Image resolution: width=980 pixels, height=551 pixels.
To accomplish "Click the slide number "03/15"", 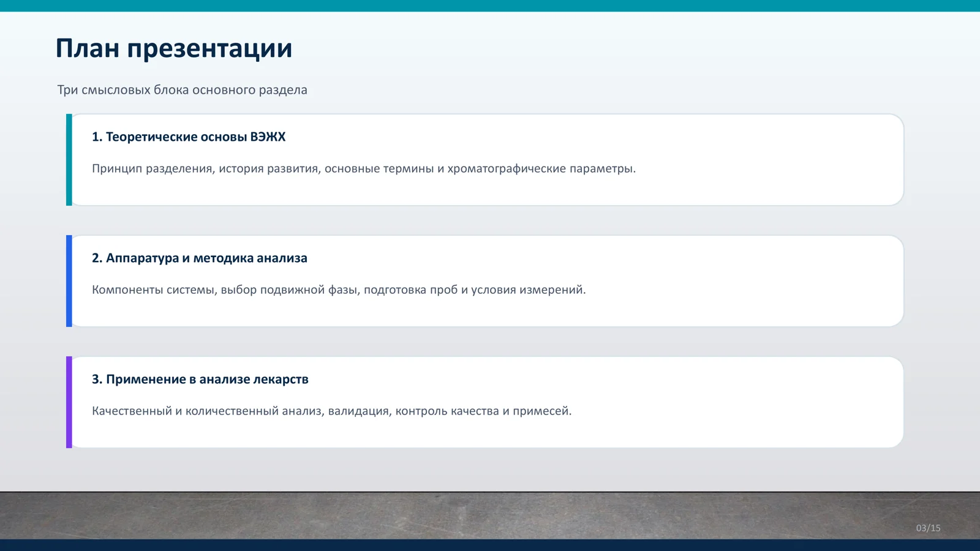I will pos(928,528).
